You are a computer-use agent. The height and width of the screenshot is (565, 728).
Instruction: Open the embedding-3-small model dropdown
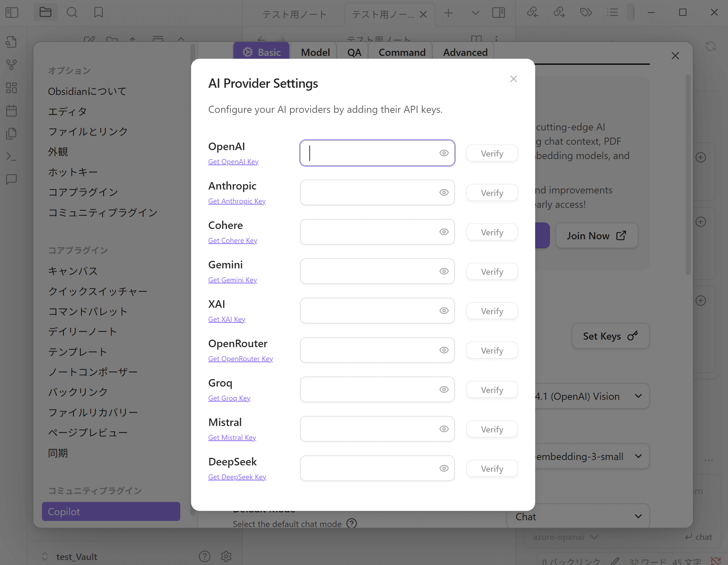591,456
